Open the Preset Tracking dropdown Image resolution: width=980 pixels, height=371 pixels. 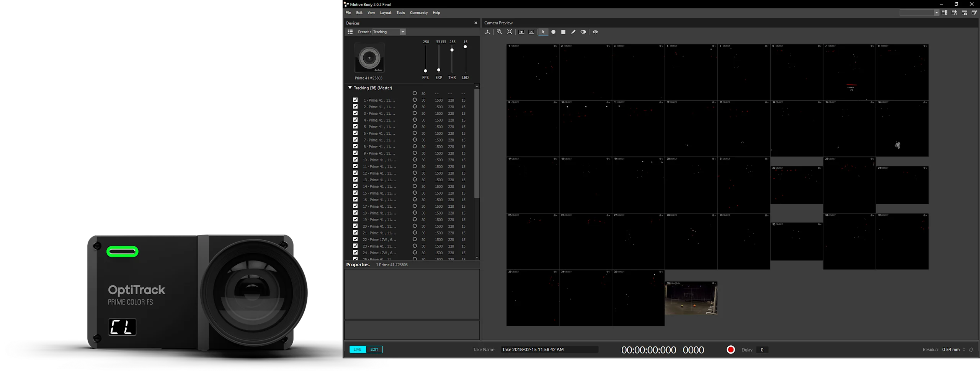(389, 32)
